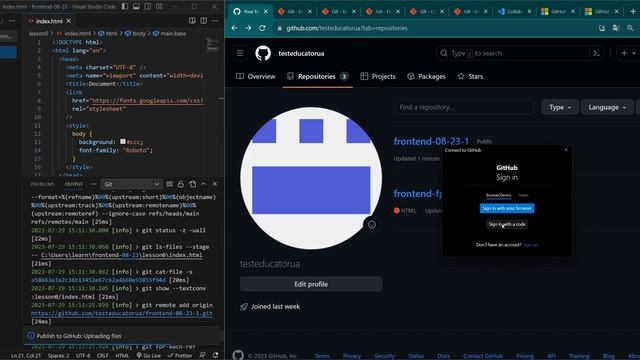Click the code minimap in editor
Viewport: 640px width, 360px height.
click(213, 46)
